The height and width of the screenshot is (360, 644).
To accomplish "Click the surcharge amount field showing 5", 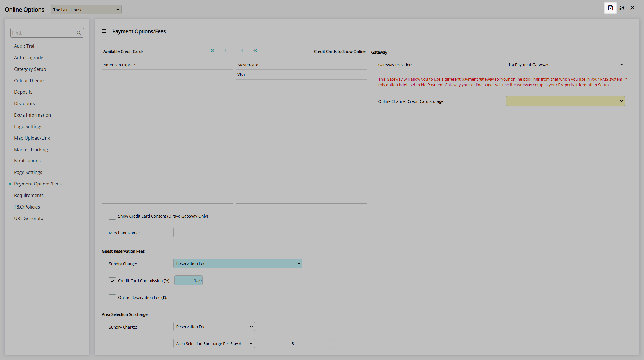I will (x=312, y=343).
